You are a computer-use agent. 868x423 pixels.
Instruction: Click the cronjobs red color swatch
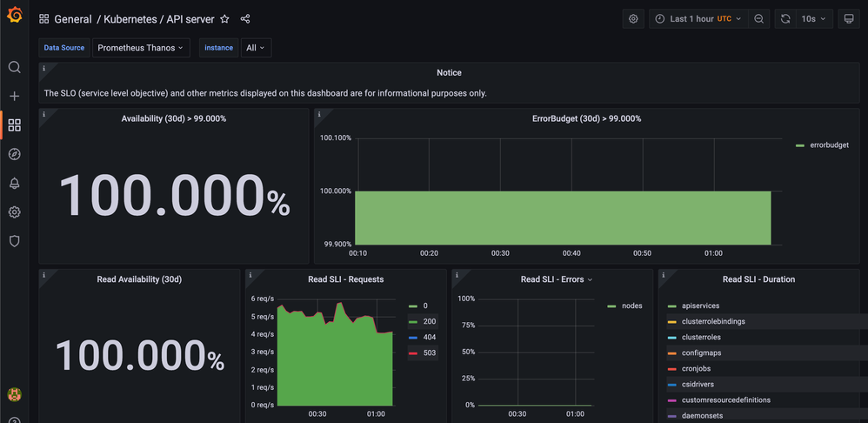pyautogui.click(x=672, y=368)
